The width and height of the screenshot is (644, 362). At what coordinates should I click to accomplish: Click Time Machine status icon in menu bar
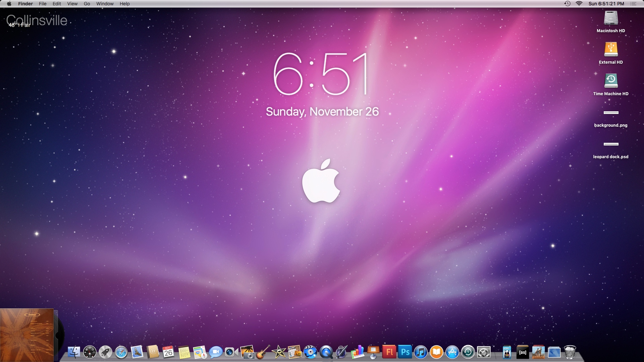(567, 4)
